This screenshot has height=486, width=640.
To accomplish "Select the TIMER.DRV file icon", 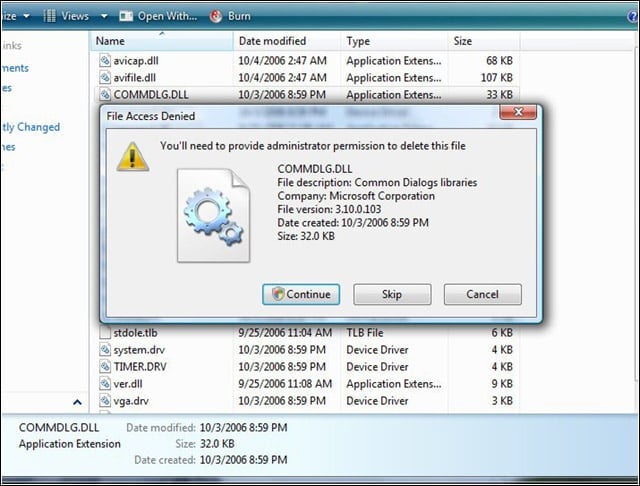I will pos(105,366).
